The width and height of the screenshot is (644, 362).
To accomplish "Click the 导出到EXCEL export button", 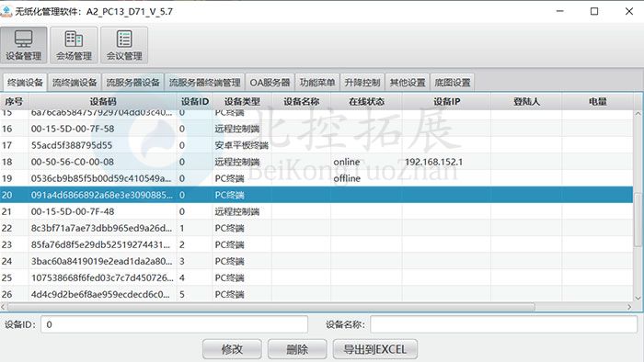I will [375, 349].
